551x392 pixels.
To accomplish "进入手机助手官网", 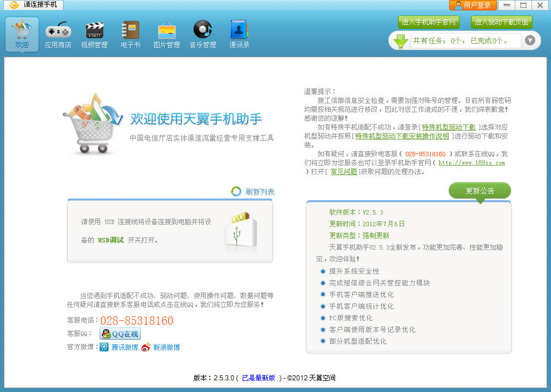I will pyautogui.click(x=429, y=22).
